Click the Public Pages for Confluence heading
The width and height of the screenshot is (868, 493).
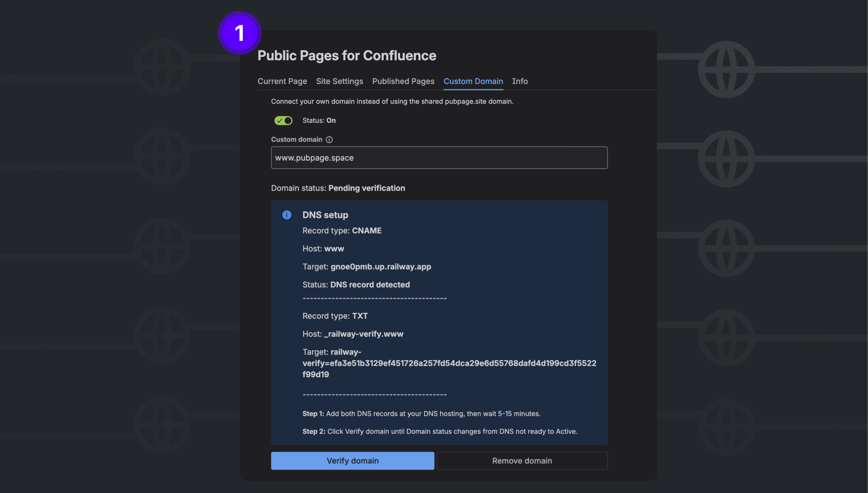click(x=347, y=55)
